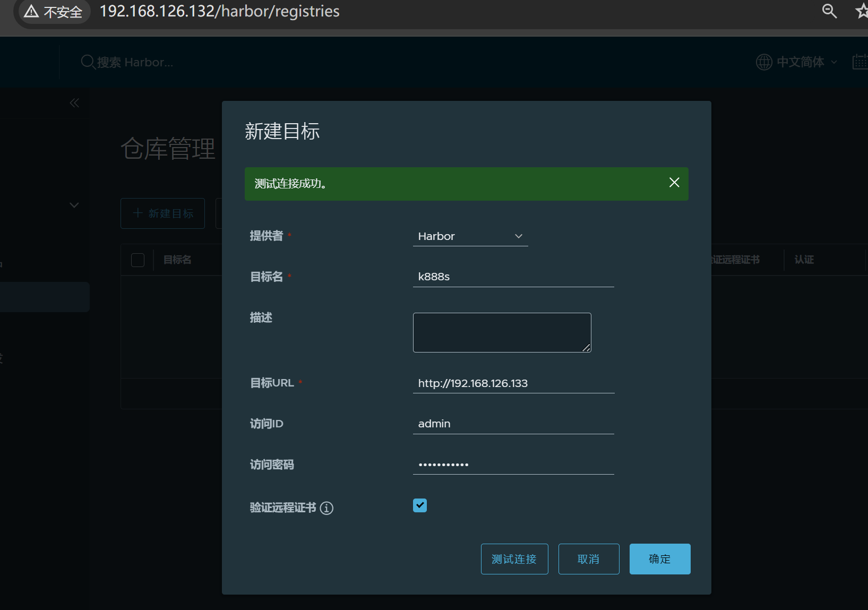Viewport: 868px width, 610px height.
Task: Close the green success alert banner
Action: tap(674, 183)
